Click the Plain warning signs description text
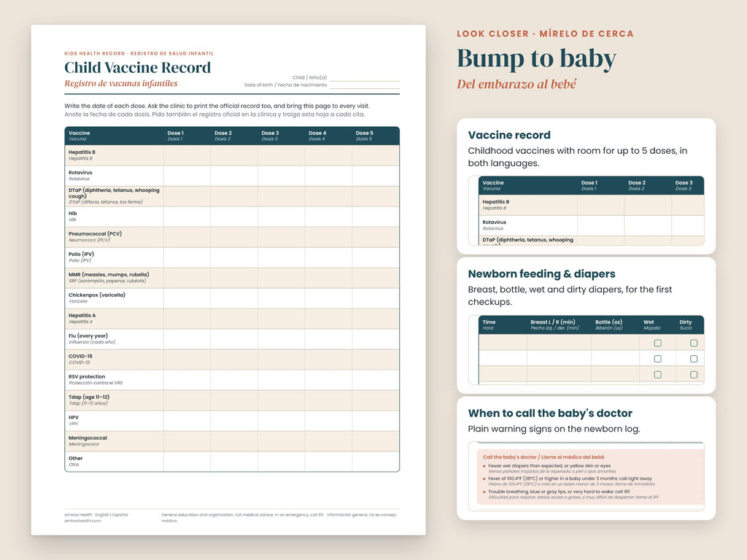Screen dimensions: 747x560 pyautogui.click(x=554, y=429)
